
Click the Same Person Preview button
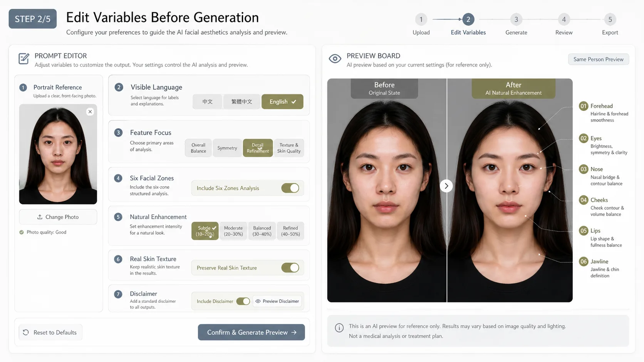pos(598,59)
